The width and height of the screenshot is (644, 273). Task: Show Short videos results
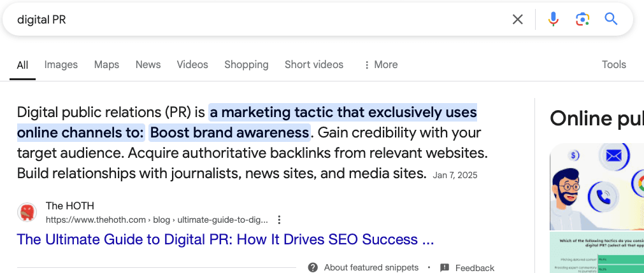tap(313, 64)
